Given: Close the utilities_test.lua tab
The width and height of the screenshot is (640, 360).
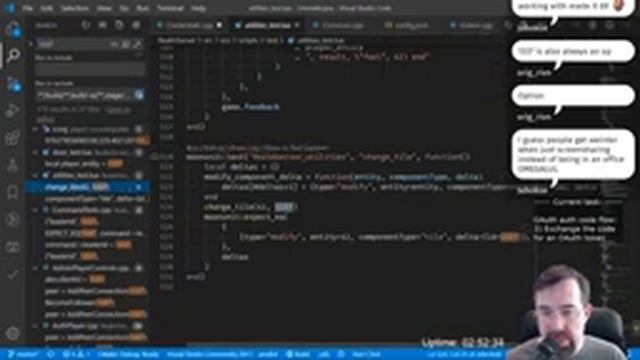Looking at the screenshot, I should click(x=297, y=25).
